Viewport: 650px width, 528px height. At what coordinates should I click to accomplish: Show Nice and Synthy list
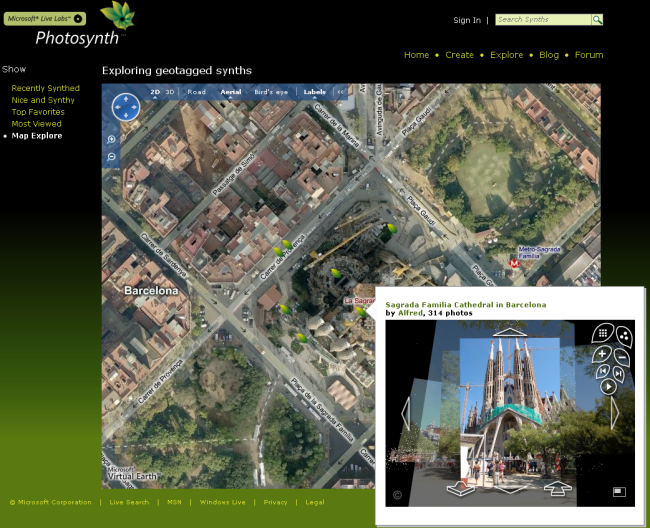(x=43, y=100)
